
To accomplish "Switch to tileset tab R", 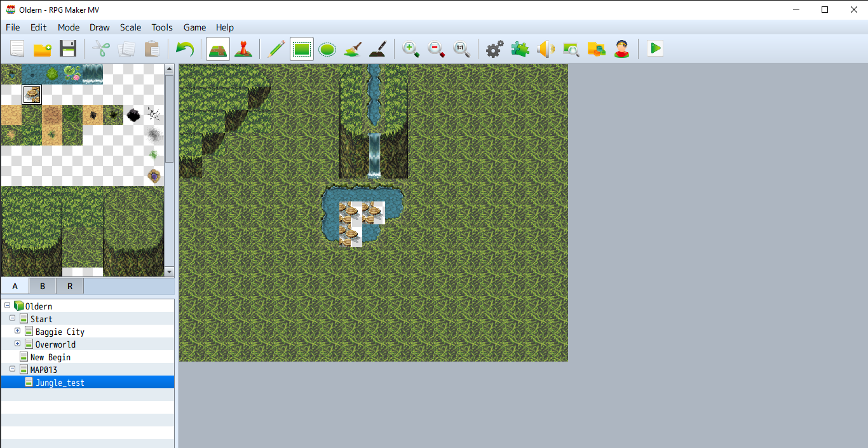I will click(x=70, y=286).
